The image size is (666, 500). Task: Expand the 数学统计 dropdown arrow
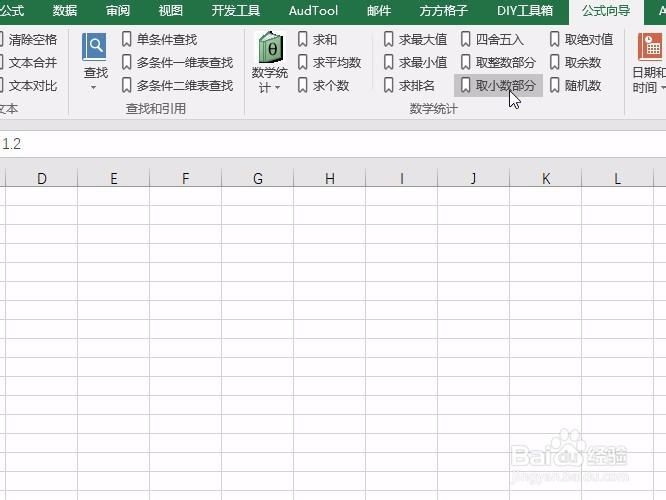(277, 88)
